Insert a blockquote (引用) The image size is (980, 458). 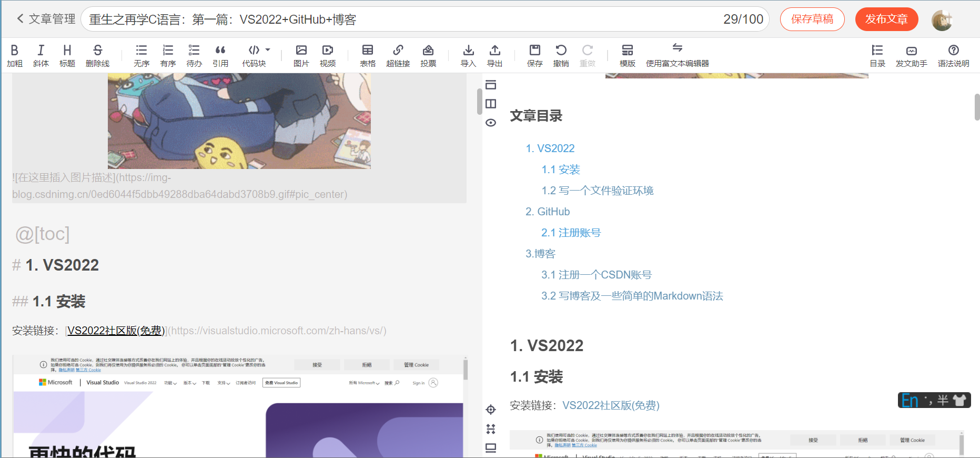pos(220,56)
